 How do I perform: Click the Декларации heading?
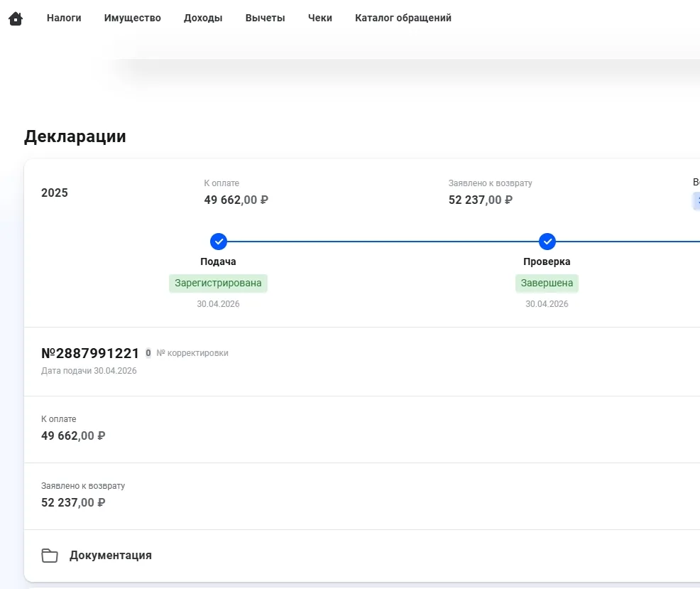click(75, 136)
